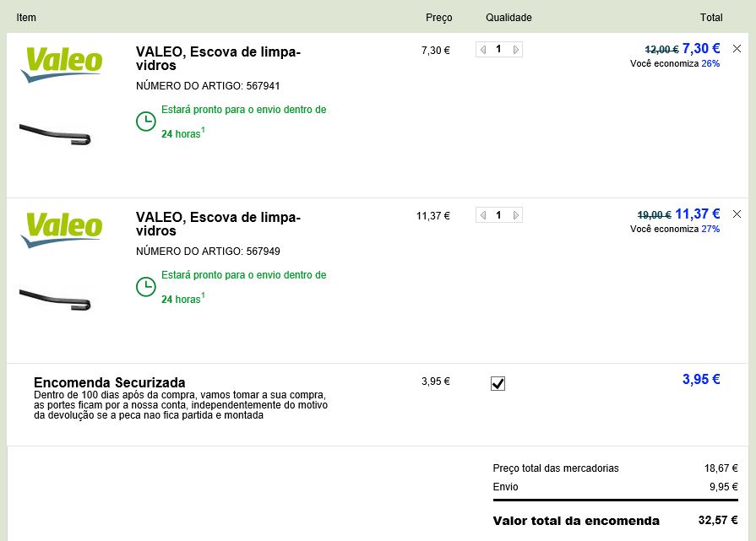
Task: Click the clock icon on the second item
Action: [146, 287]
